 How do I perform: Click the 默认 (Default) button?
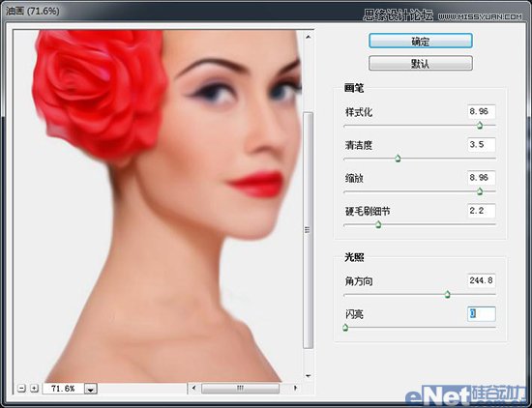(x=421, y=63)
